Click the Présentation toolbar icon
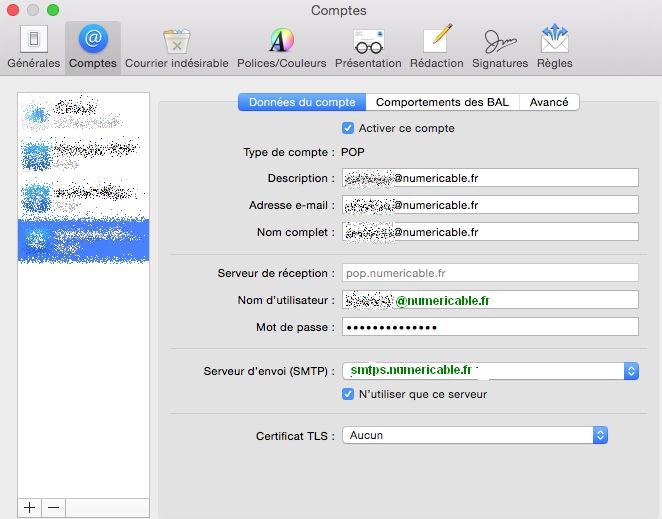The image size is (662, 519). [368, 47]
